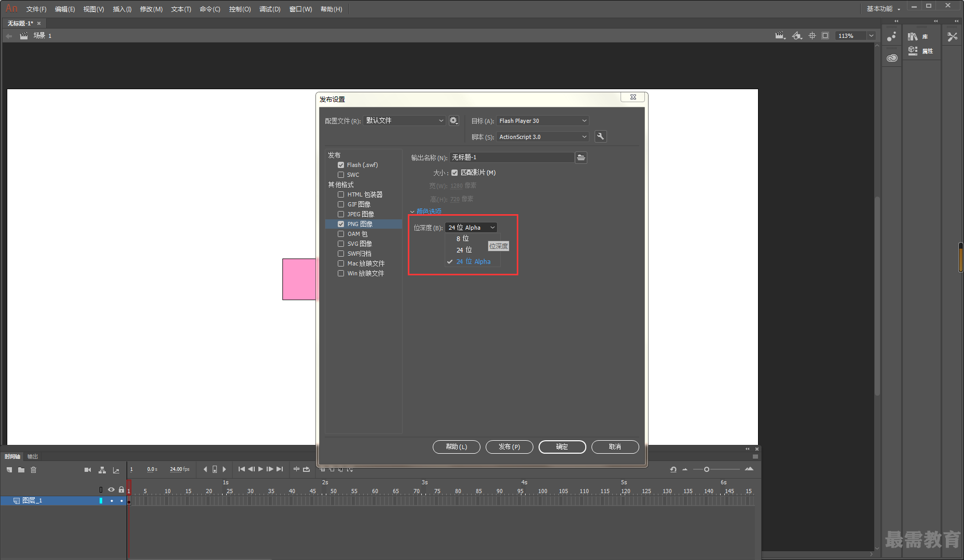Enable the HTML 包装器 checkbox
This screenshot has width=964, height=560.
pos(341,194)
